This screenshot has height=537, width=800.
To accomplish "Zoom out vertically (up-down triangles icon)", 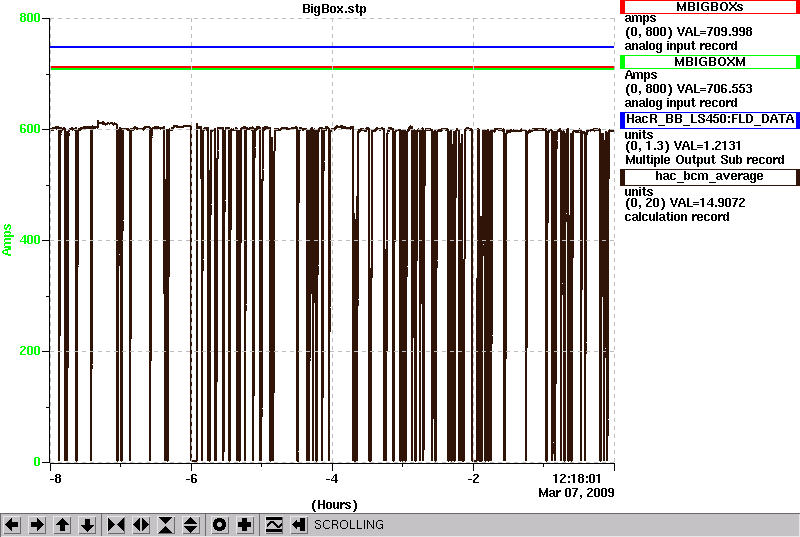I will point(191,525).
